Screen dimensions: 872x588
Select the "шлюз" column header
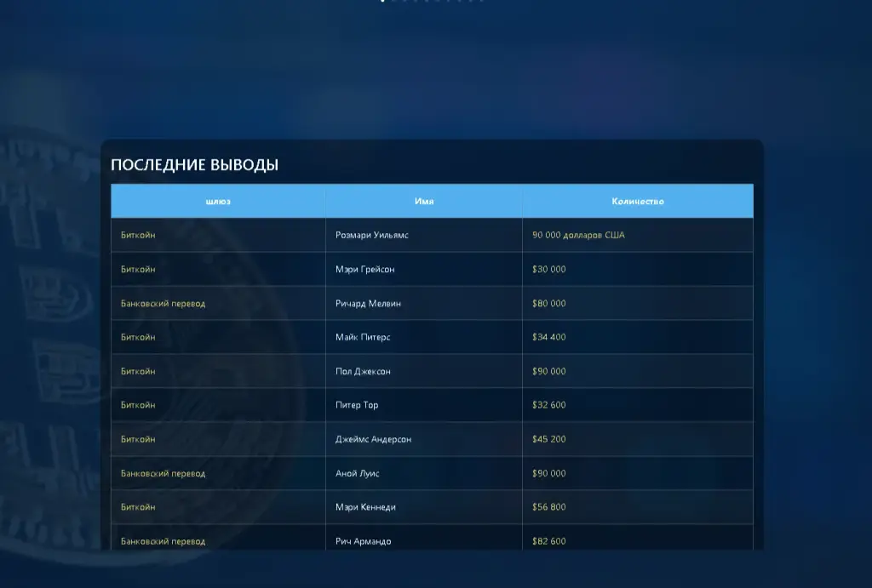click(218, 201)
